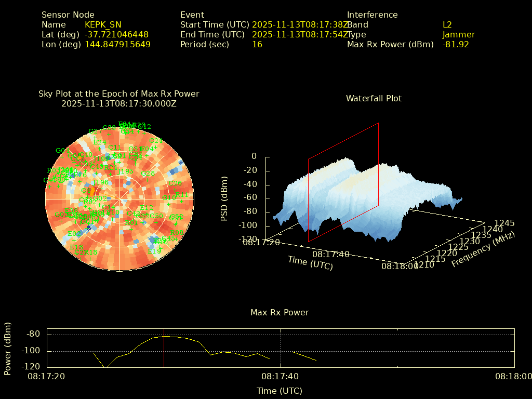Click the E19 satellite marker
Screen dimensions: 532x399
pyautogui.click(x=154, y=258)
